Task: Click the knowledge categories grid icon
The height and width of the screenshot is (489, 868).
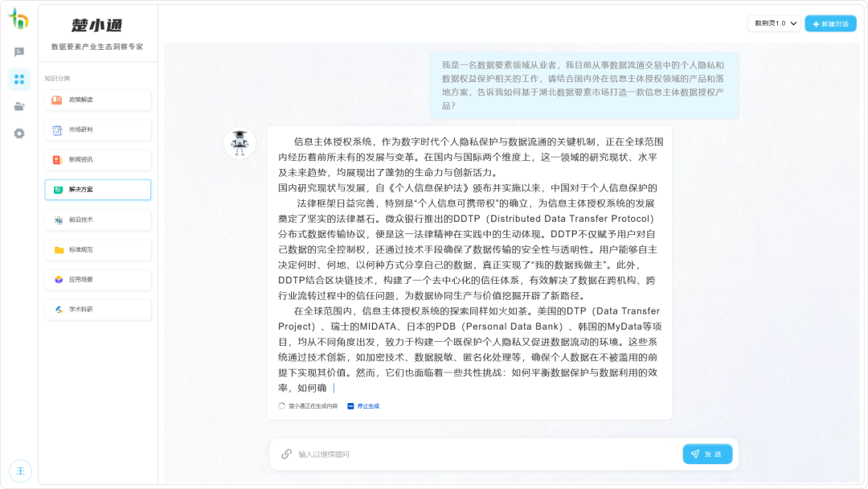Action: point(19,79)
